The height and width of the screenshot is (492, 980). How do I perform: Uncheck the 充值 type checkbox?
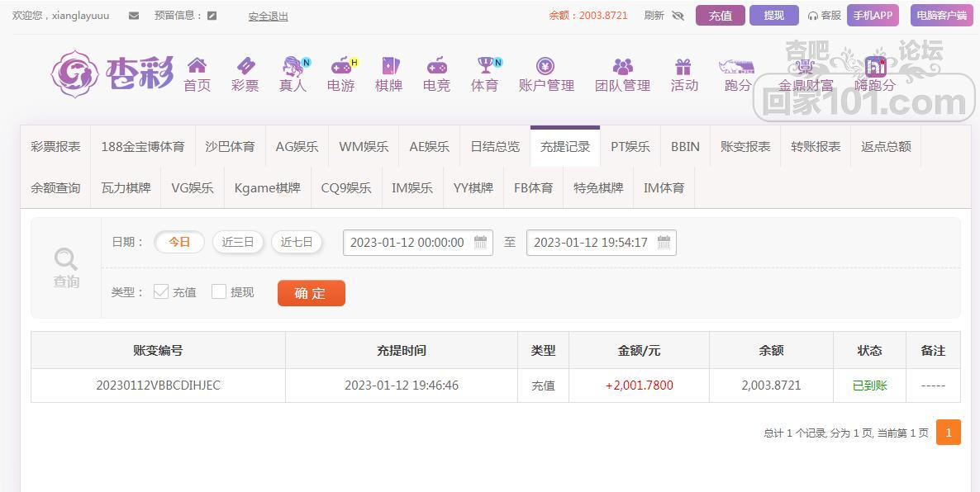161,291
